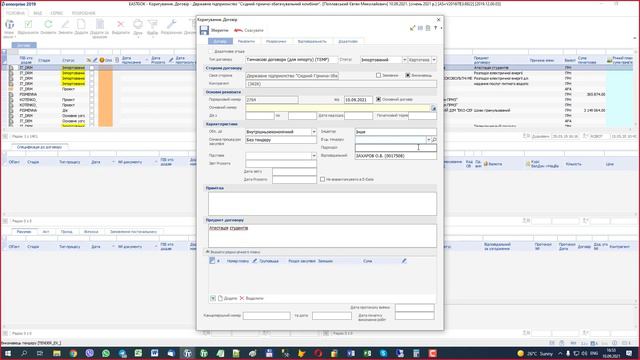
Task: Switch to the second dialog tab
Action: pos(246,41)
